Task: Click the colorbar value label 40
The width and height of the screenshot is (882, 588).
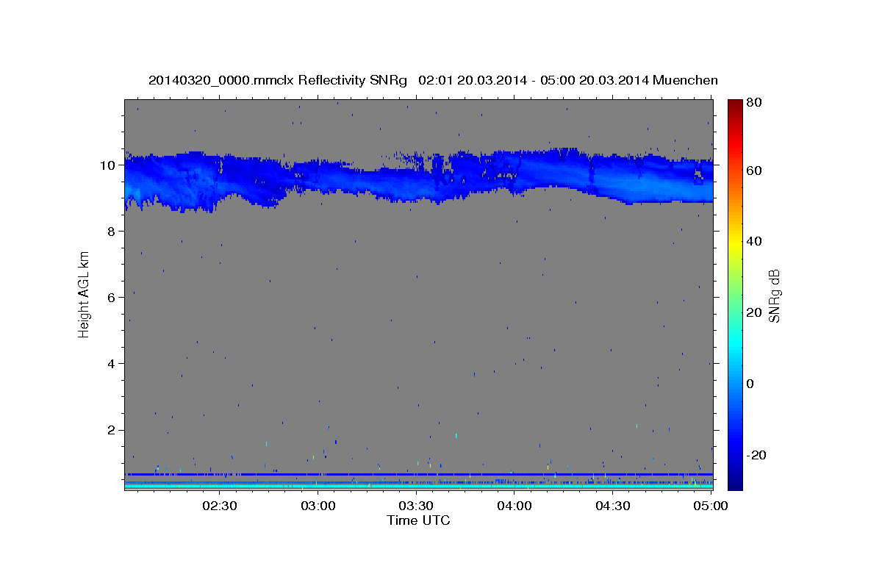Action: pos(753,241)
